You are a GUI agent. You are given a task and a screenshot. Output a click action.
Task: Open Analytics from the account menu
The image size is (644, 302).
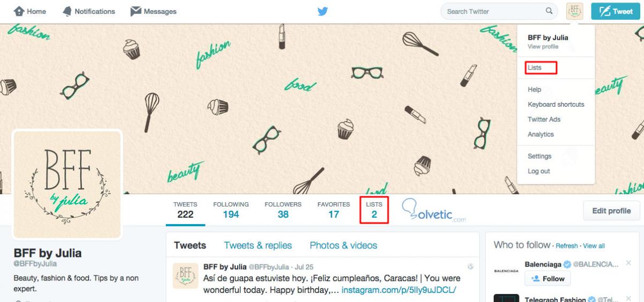click(x=540, y=135)
